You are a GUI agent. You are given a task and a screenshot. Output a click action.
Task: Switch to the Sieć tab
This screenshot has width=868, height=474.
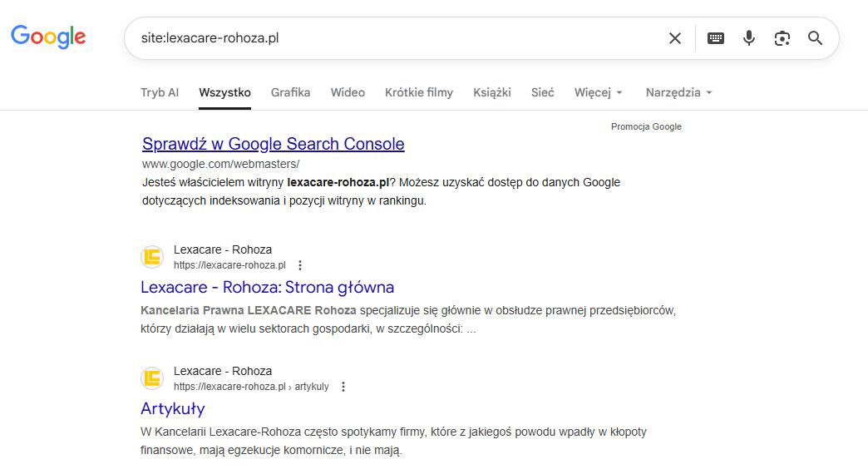[542, 92]
